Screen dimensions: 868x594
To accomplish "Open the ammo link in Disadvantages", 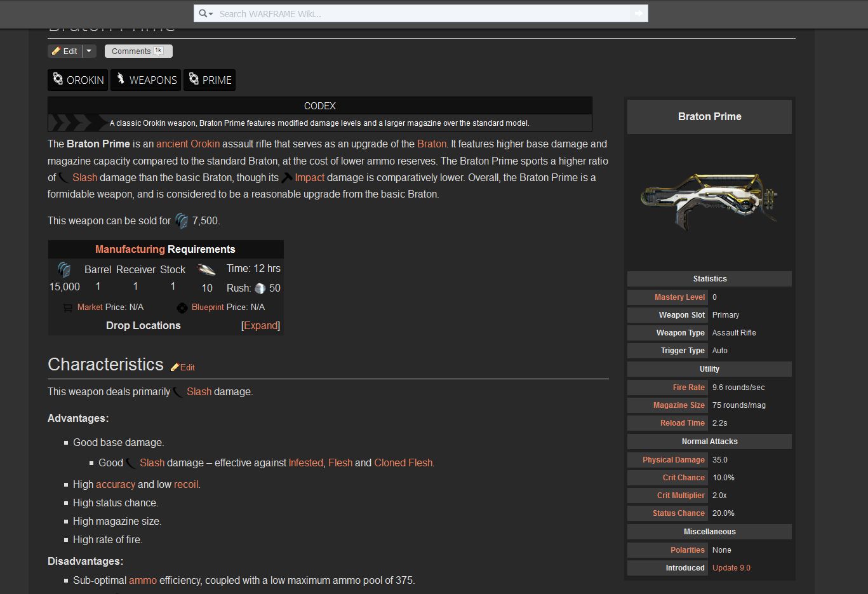I will coord(143,581).
